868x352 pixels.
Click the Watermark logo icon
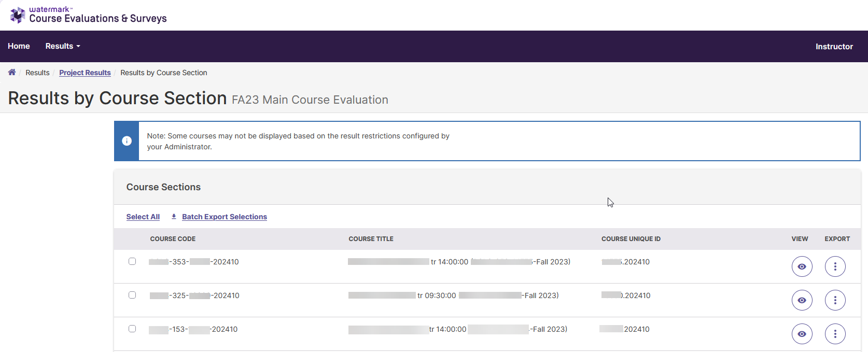click(x=18, y=15)
